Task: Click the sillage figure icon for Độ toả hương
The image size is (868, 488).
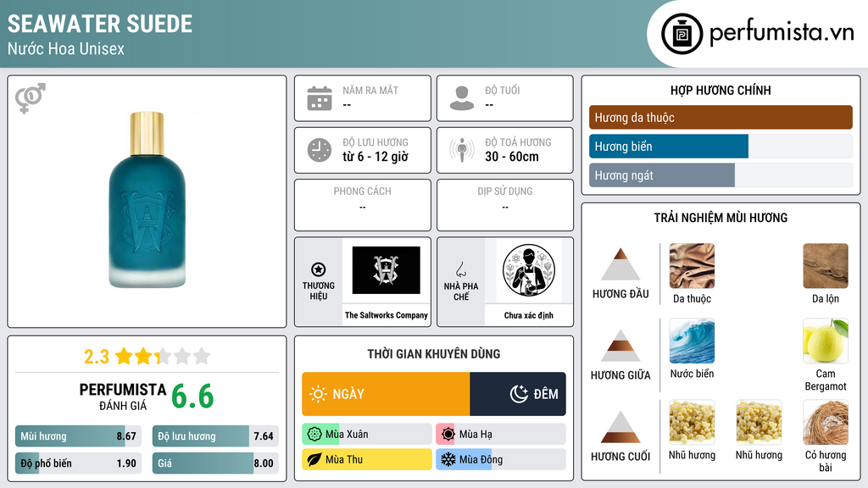Action: click(462, 150)
